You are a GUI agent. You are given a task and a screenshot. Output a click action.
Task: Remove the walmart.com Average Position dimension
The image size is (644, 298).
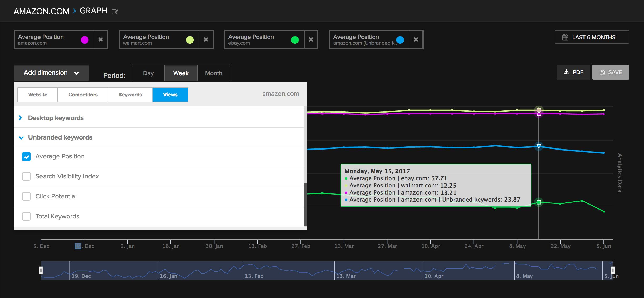(206, 39)
